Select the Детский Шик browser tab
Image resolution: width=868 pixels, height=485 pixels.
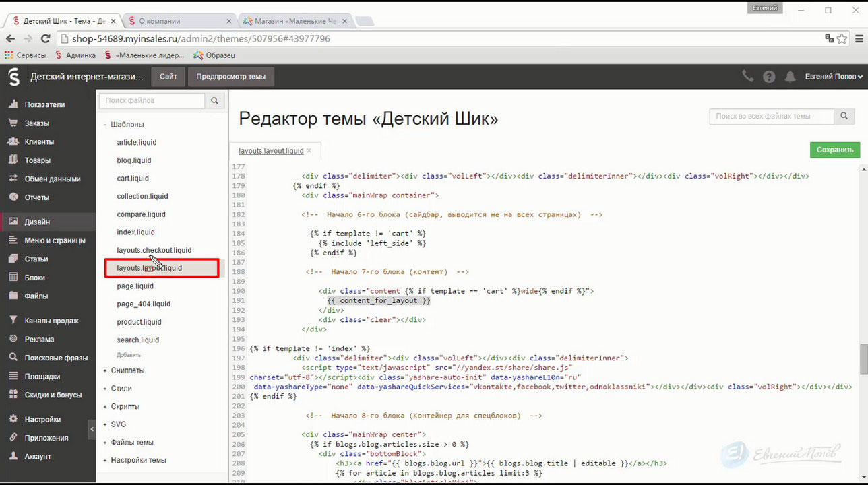coord(63,21)
